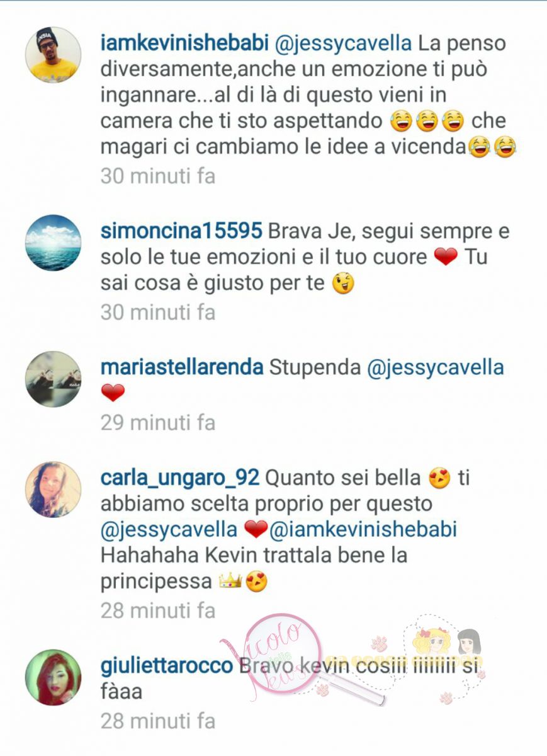Click the carla_ungaro_92 username
Screen dimensions: 547x756
point(180,479)
